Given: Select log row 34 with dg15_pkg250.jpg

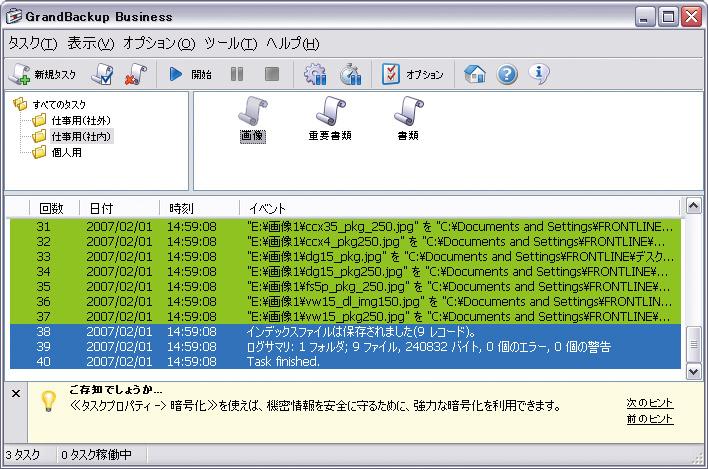Looking at the screenshot, I should 345,272.
